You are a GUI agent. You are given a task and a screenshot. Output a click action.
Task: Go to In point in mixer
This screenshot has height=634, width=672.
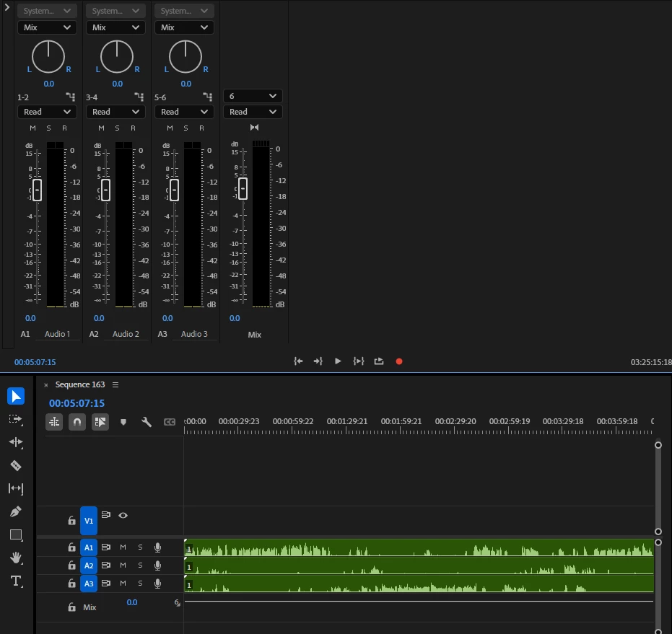click(298, 361)
